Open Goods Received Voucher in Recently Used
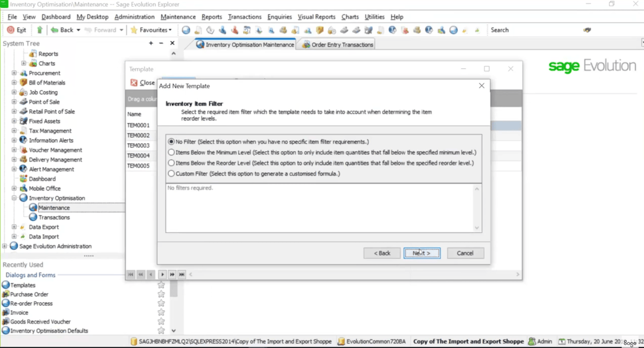This screenshot has width=644, height=348. 40,321
